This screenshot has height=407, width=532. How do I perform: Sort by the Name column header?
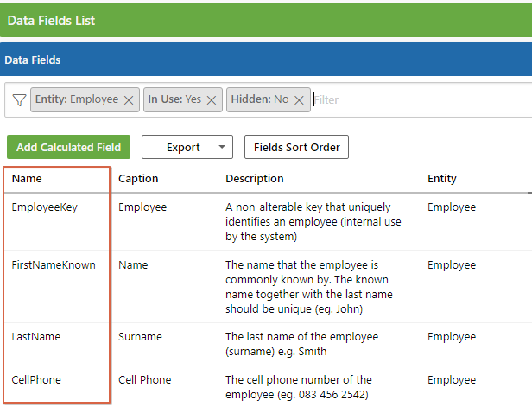pyautogui.click(x=27, y=179)
